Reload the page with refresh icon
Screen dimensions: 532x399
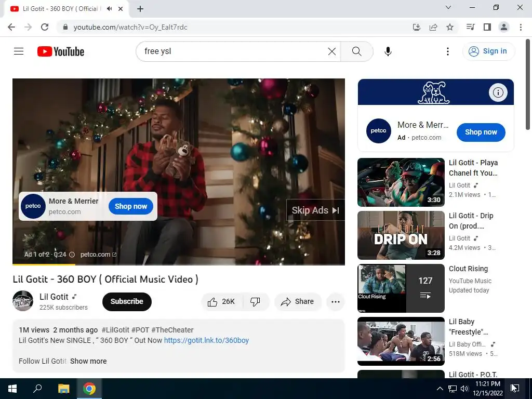(45, 27)
